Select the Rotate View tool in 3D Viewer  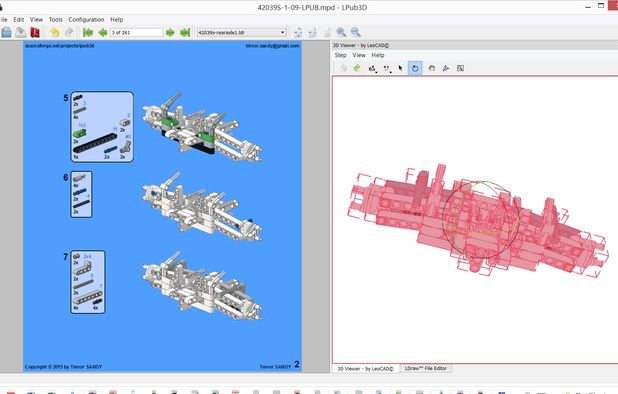pos(446,68)
